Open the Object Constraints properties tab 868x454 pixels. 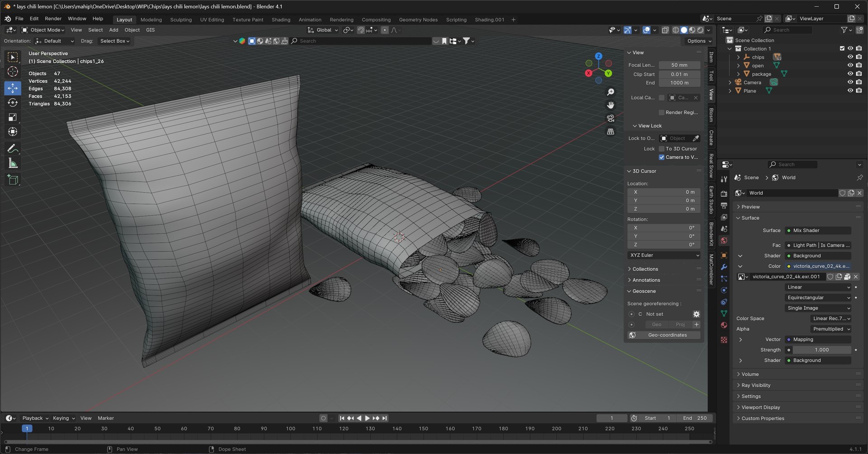tap(724, 302)
